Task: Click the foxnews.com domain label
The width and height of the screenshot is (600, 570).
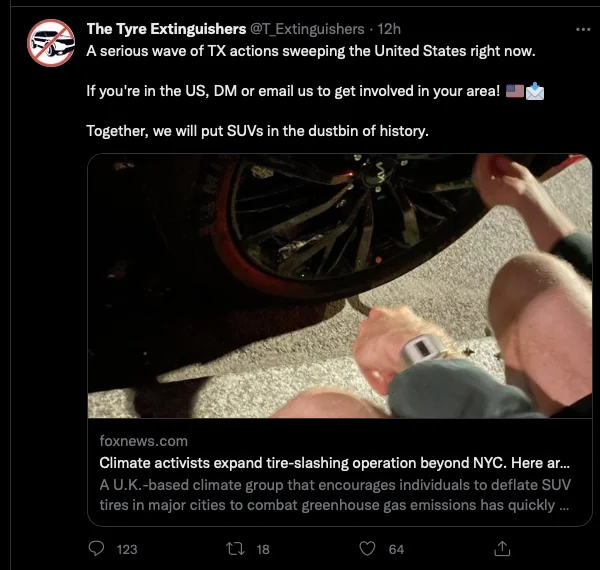Action: tap(143, 441)
